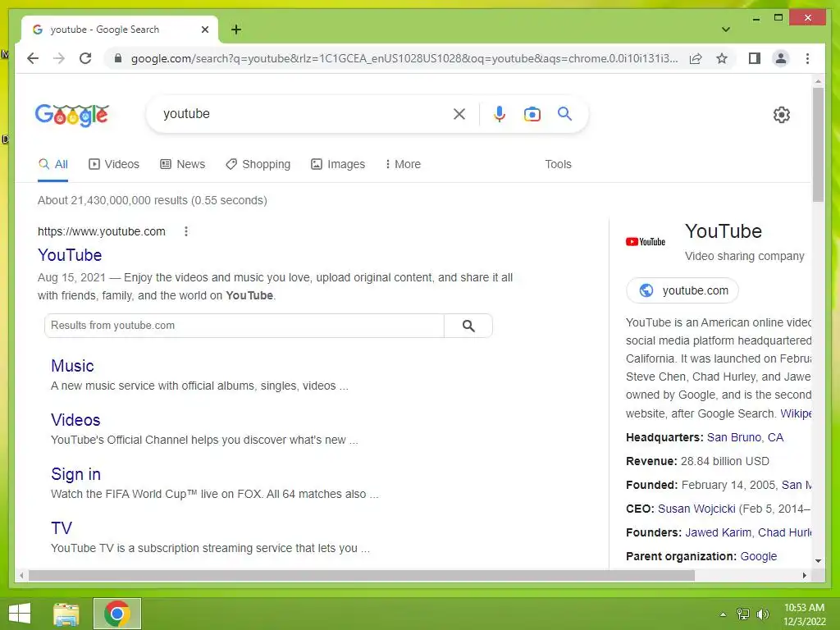Switch to the Shopping tab
Viewport: 840px width, 630px height.
point(258,164)
